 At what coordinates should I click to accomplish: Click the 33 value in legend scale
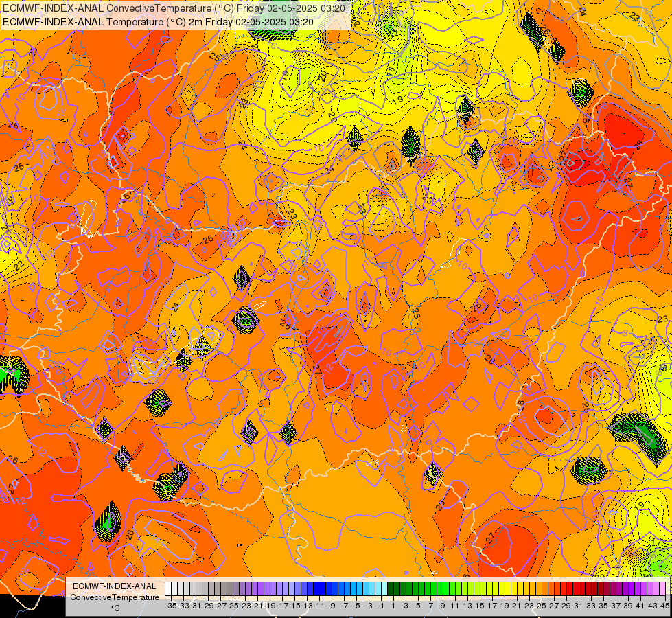coord(591,606)
